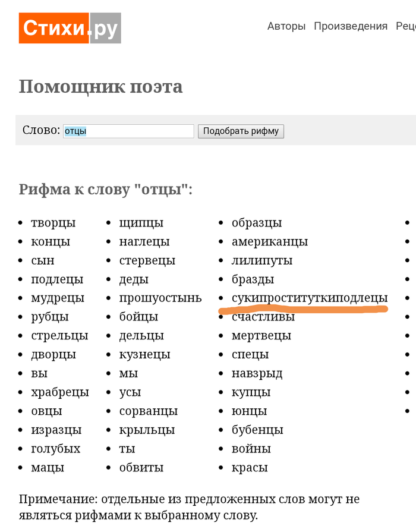Click the rhyme word храбрецы
Image resolution: width=416 pixels, height=532 pixels.
pyautogui.click(x=60, y=392)
